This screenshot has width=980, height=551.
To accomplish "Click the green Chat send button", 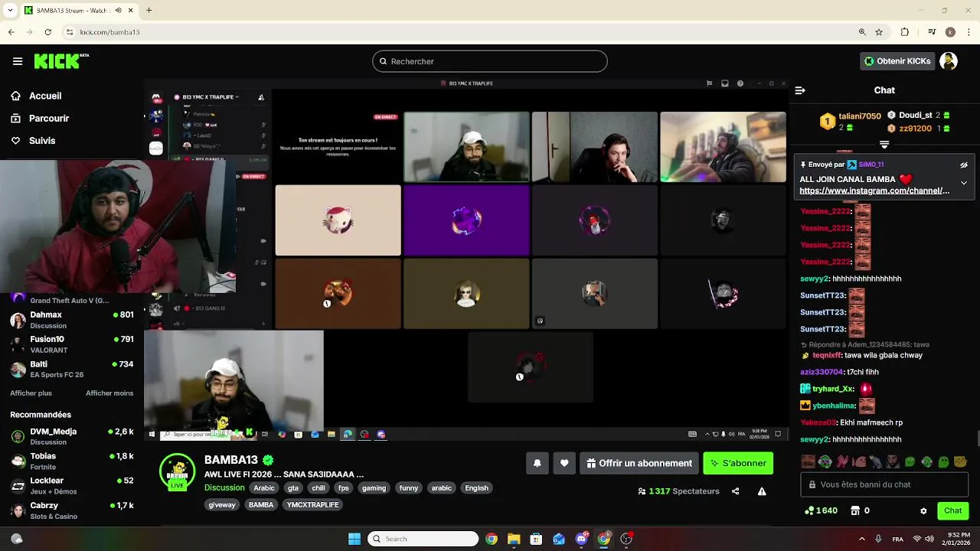I will (952, 510).
